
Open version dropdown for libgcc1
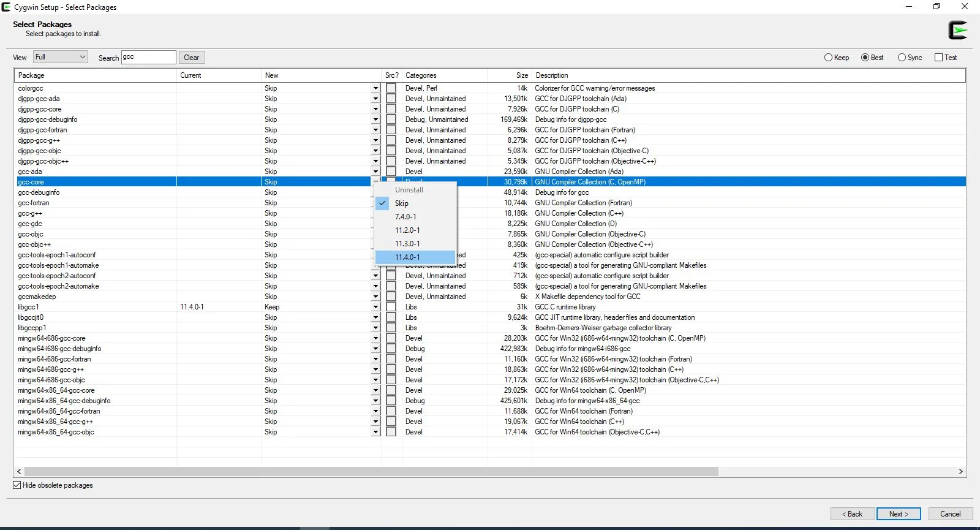click(375, 307)
